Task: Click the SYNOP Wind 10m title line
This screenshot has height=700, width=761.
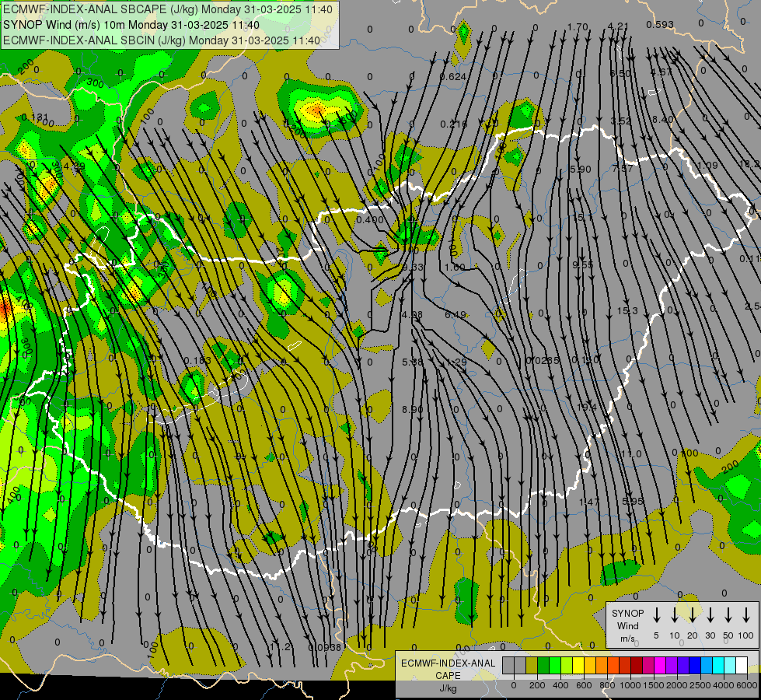Action: 131,25
